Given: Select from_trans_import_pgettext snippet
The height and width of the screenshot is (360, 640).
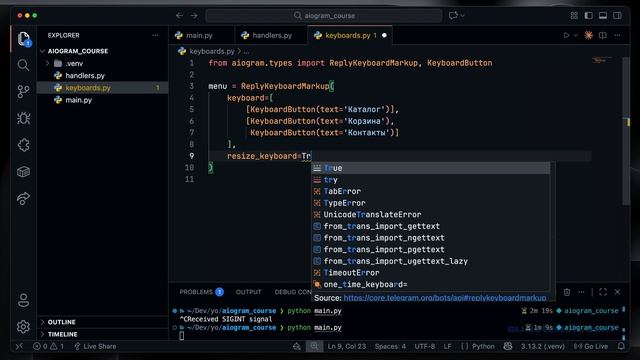Looking at the screenshot, I should pyautogui.click(x=431, y=250).
